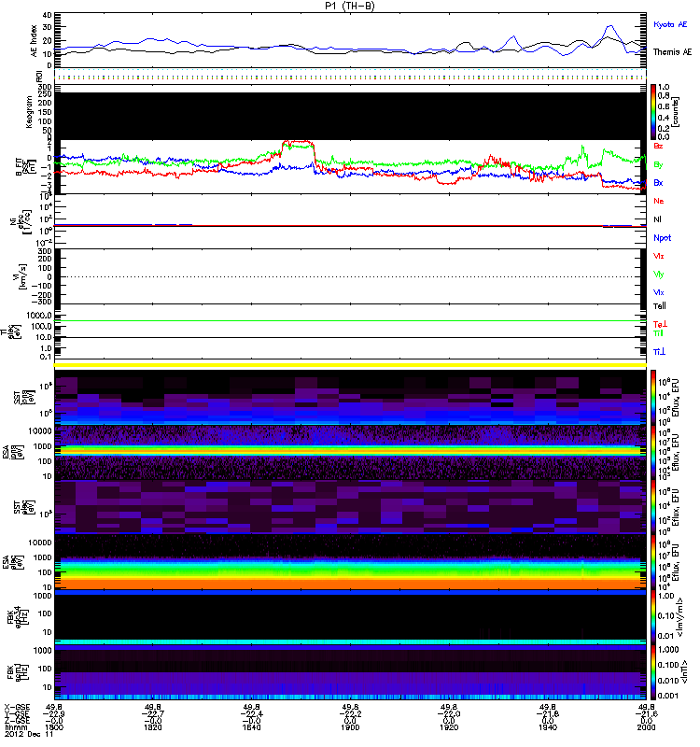Click the red Ne density legend label

659,201
